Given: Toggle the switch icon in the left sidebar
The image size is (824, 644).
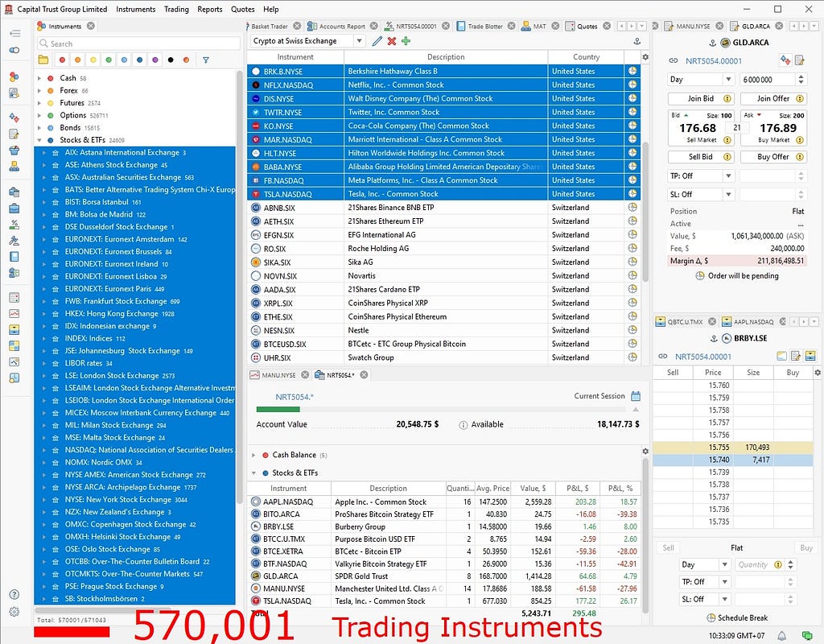Looking at the screenshot, I should pyautogui.click(x=14, y=51).
